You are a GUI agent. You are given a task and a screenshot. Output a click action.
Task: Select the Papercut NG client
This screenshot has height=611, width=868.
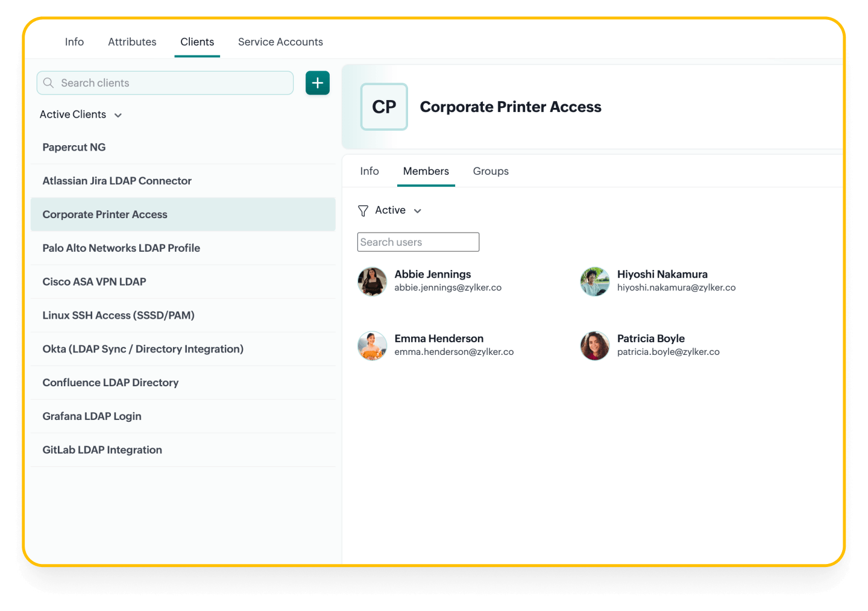(x=74, y=147)
